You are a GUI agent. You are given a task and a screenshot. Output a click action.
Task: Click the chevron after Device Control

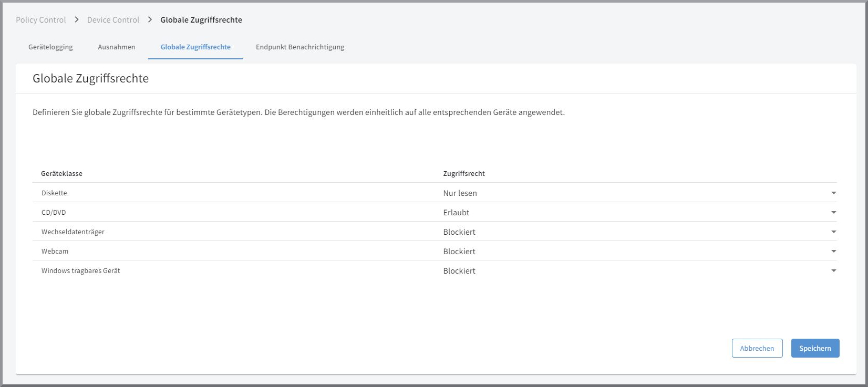click(x=150, y=19)
